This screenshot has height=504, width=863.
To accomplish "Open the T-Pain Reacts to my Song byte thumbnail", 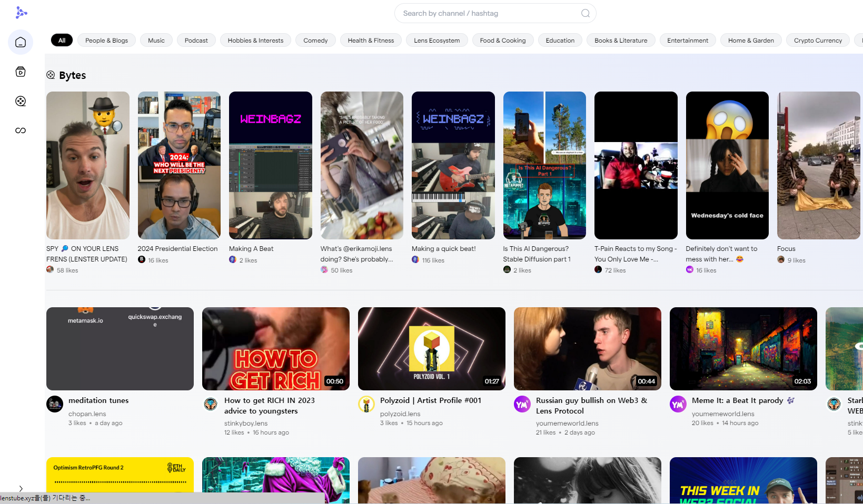I will pyautogui.click(x=636, y=165).
